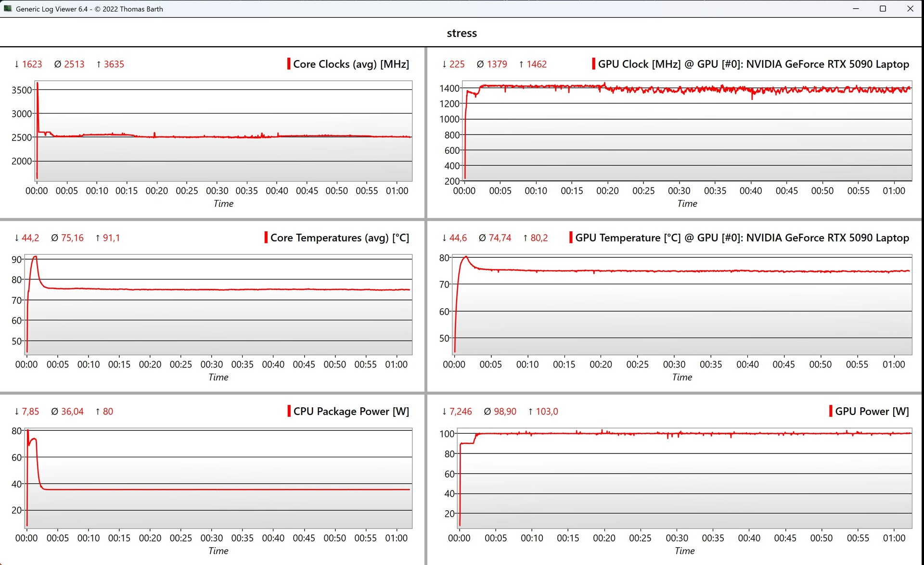The width and height of the screenshot is (924, 565).
Task: Click red swatch beside Core Clocks legend
Action: click(x=288, y=64)
